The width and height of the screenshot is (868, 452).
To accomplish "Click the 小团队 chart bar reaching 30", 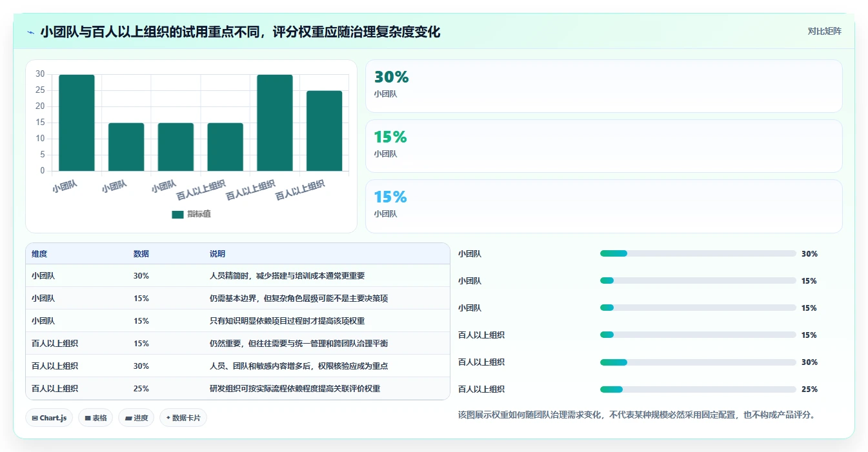I will point(77,123).
